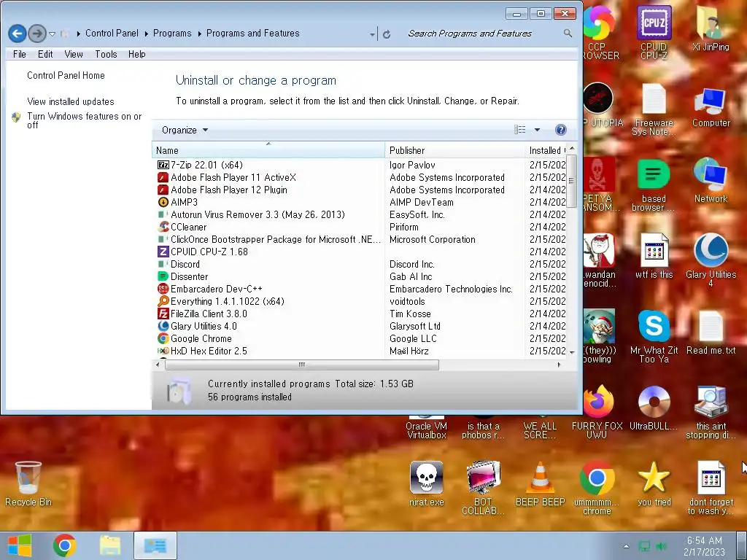Open File Explorer from the taskbar
The image size is (747, 560).
[x=110, y=545]
